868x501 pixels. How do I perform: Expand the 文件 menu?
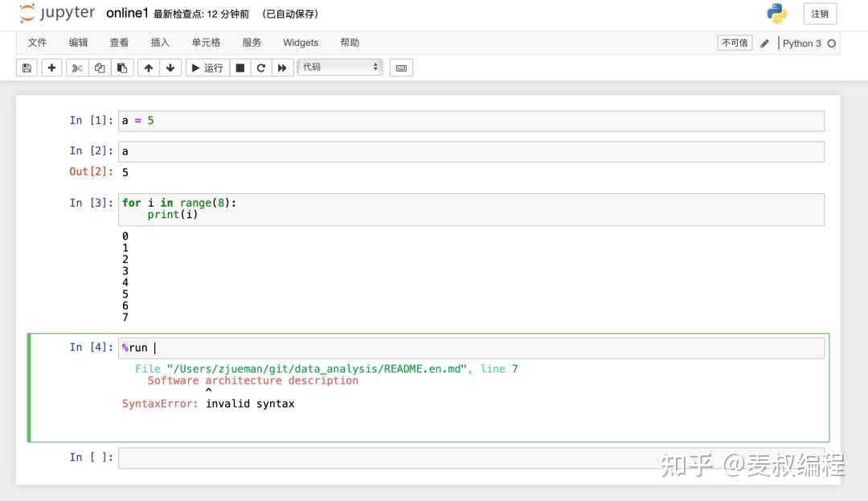37,42
